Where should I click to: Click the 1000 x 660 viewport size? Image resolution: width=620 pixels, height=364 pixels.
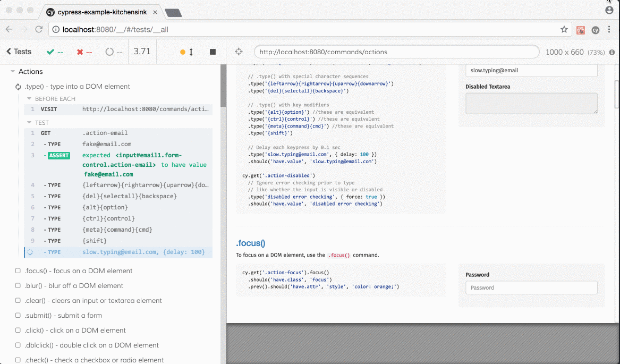(564, 52)
